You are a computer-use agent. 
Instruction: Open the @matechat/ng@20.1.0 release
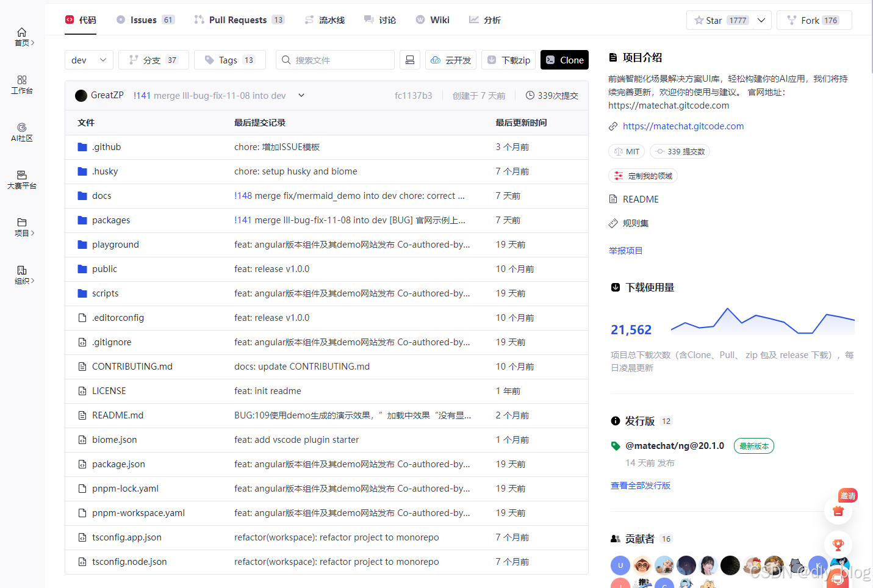pyautogui.click(x=675, y=446)
